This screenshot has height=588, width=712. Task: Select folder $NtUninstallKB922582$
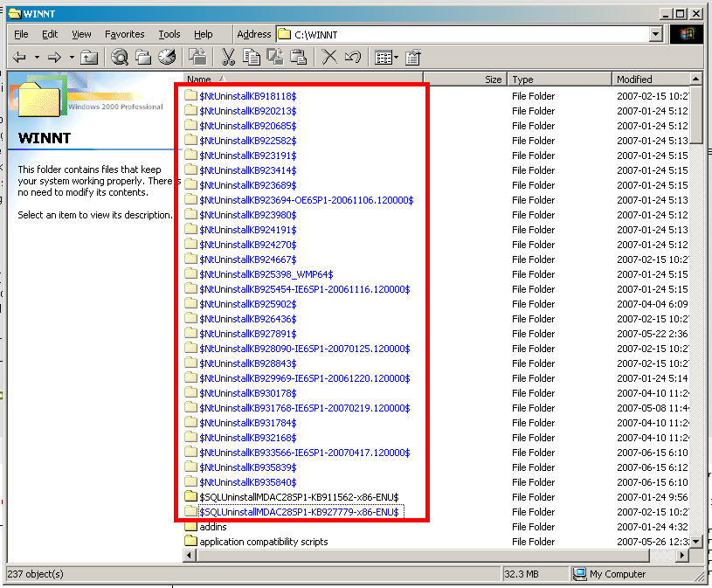pos(247,141)
